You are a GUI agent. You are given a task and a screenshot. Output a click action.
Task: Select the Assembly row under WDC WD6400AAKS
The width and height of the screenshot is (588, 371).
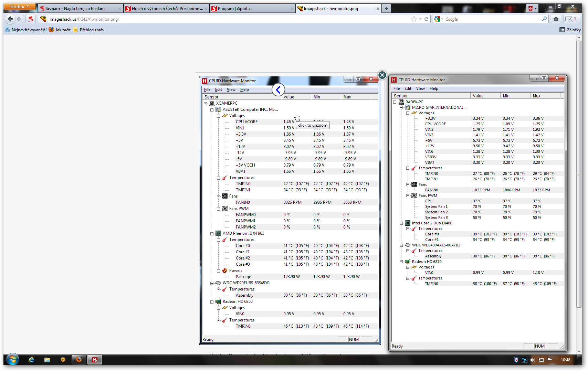click(478, 256)
